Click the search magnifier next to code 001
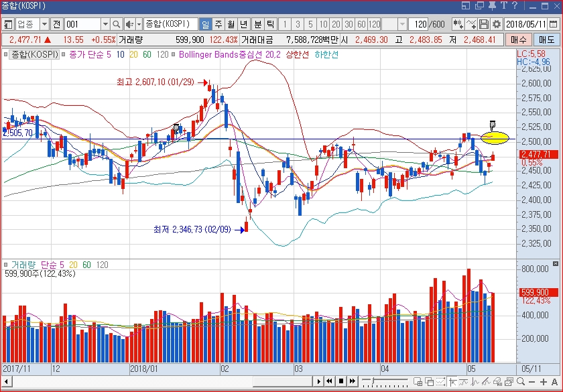Viewport: 563px width, 392px height. pyautogui.click(x=117, y=23)
